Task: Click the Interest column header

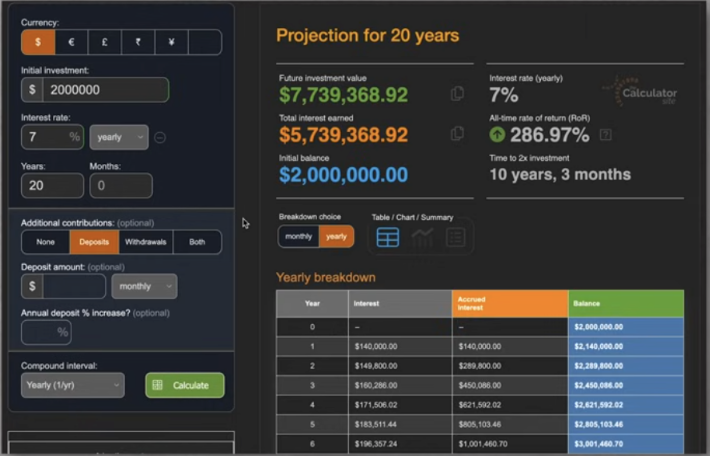Action: coord(400,303)
